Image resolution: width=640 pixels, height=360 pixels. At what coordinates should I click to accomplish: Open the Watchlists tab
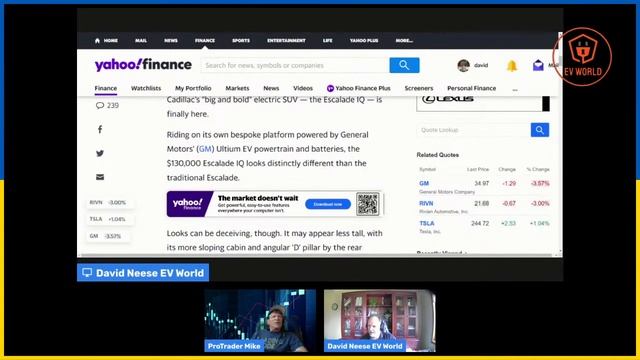(x=146, y=88)
